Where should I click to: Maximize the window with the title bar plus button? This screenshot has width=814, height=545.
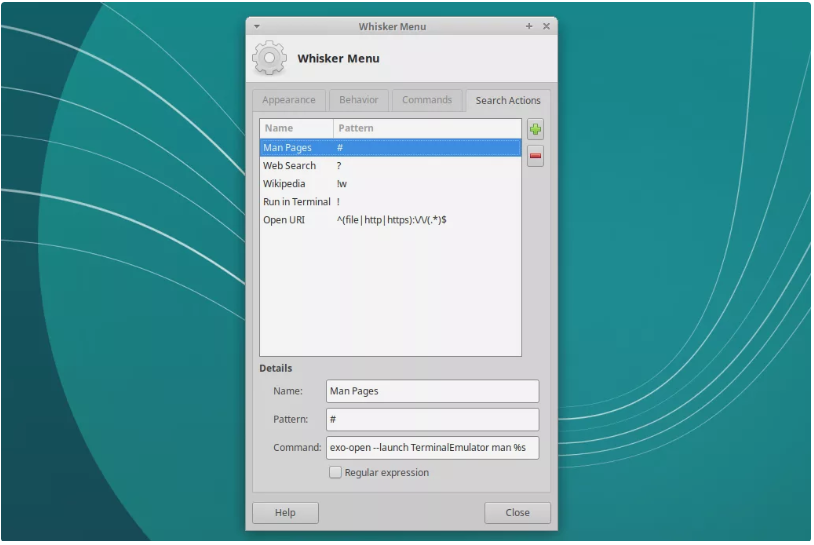(x=529, y=26)
